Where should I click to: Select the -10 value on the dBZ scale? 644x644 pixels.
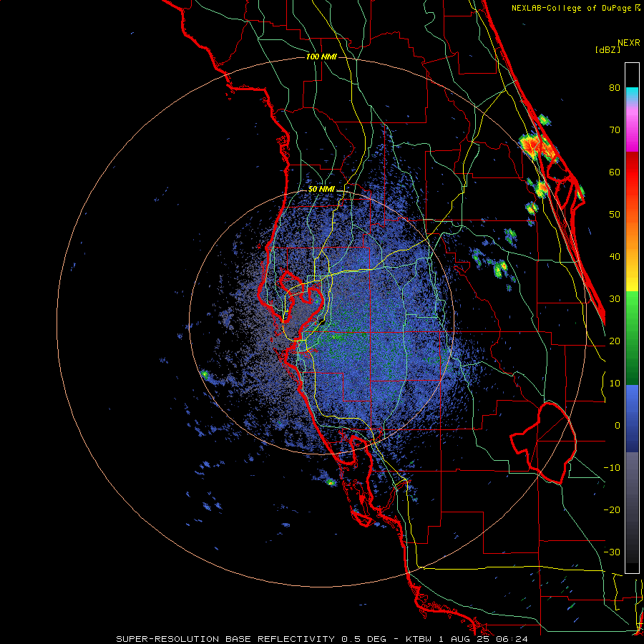[x=612, y=468]
